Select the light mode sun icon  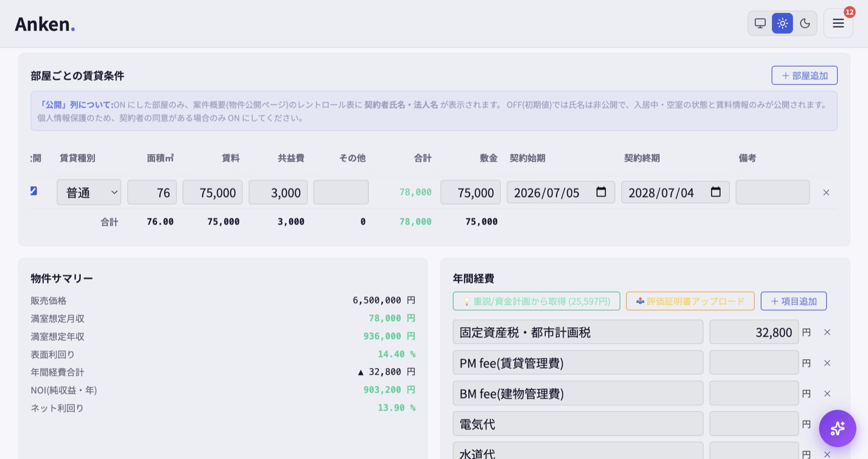pyautogui.click(x=782, y=23)
